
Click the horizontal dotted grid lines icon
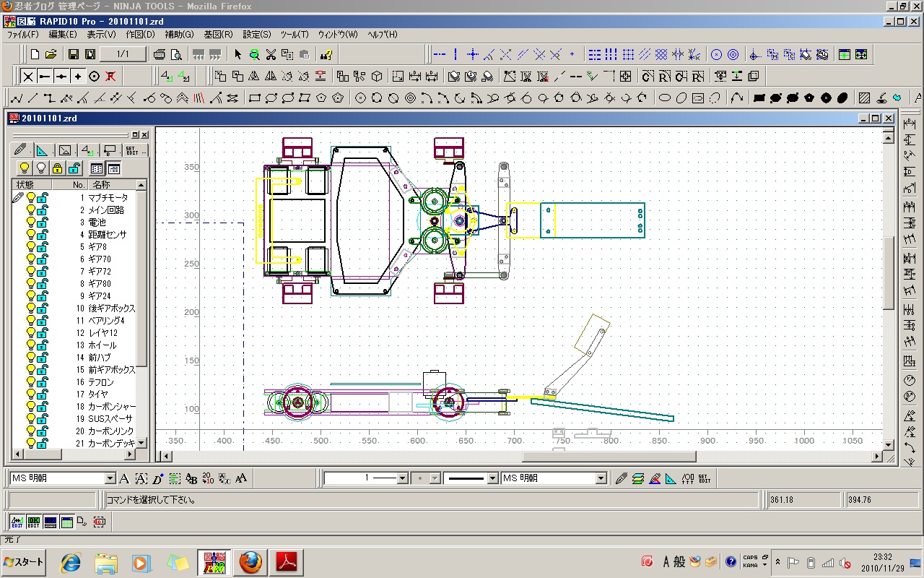coord(595,54)
